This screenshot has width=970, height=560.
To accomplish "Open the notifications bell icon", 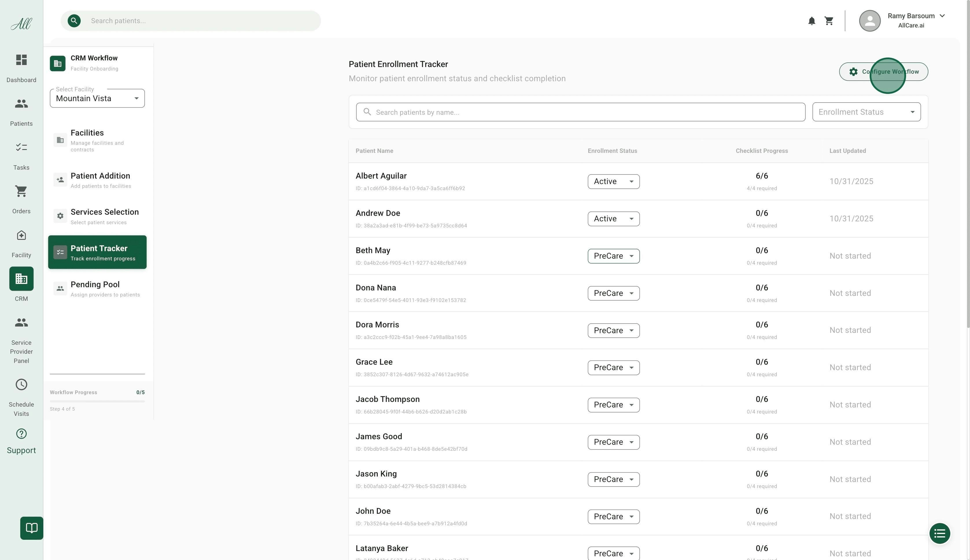I will click(812, 21).
